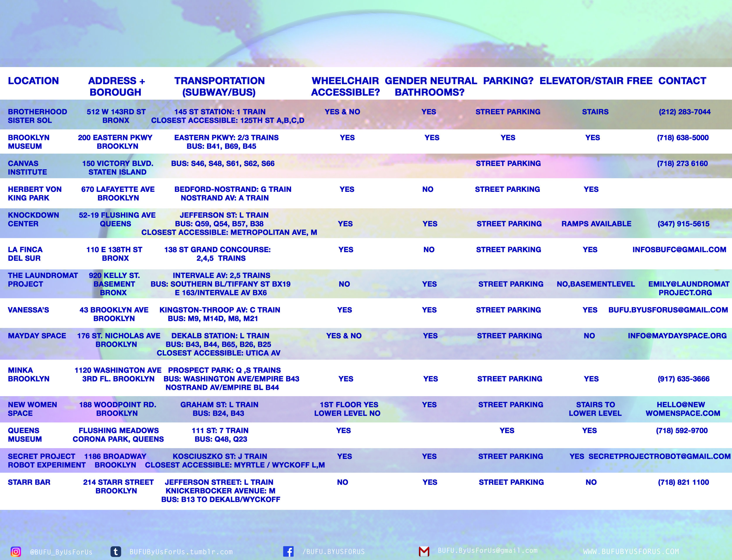Select the MAYDAY SPACE location name

point(37,336)
